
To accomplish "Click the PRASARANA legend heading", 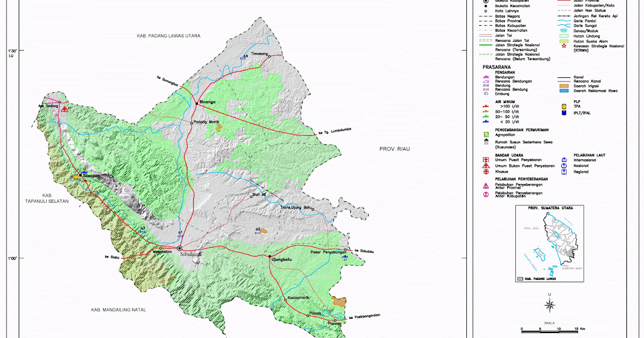I will pos(496,67).
